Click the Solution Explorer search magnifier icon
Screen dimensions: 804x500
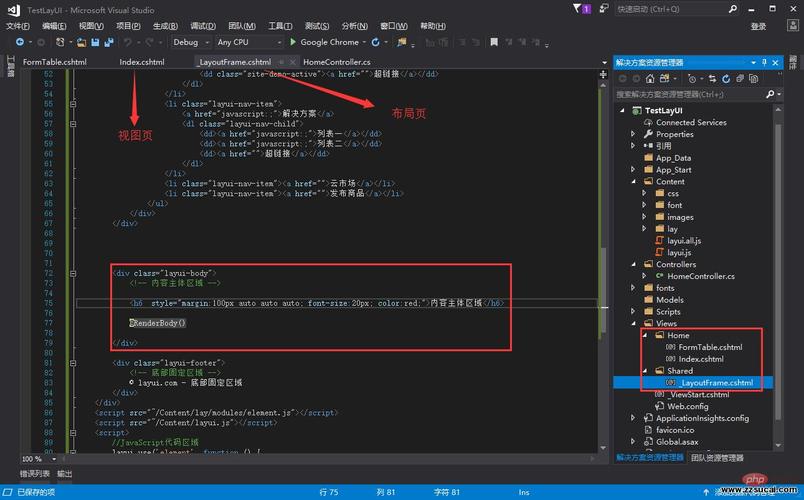(770, 94)
